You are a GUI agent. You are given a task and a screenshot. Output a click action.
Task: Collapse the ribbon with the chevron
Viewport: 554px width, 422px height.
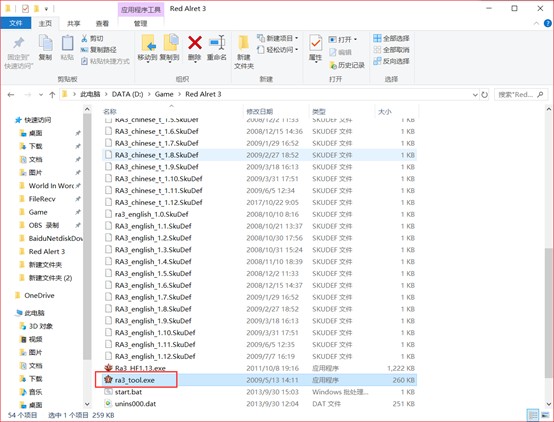coord(536,24)
